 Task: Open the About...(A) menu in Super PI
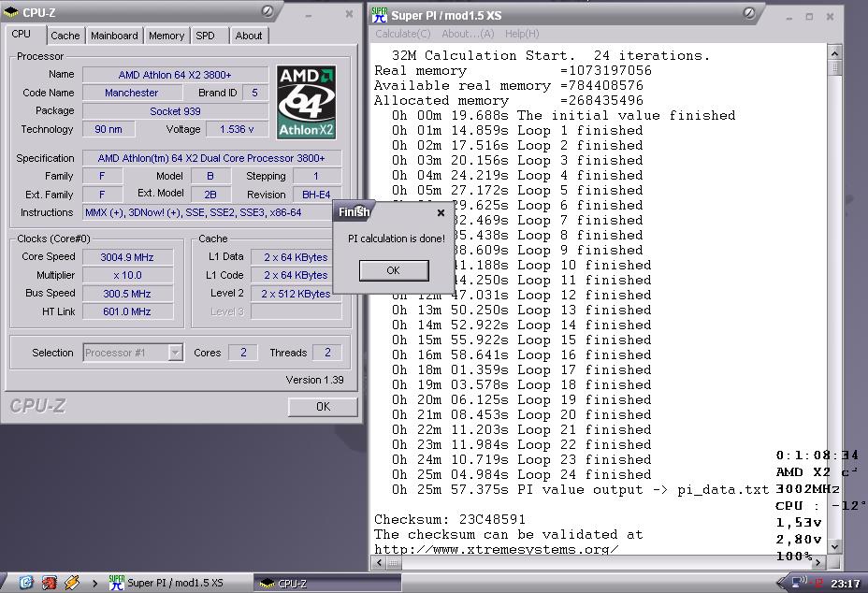(468, 34)
